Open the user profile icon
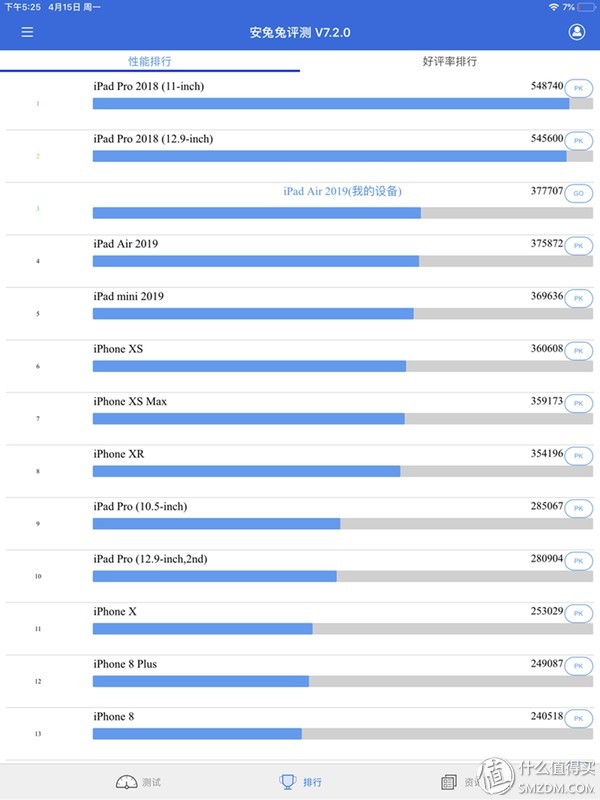 click(x=577, y=32)
